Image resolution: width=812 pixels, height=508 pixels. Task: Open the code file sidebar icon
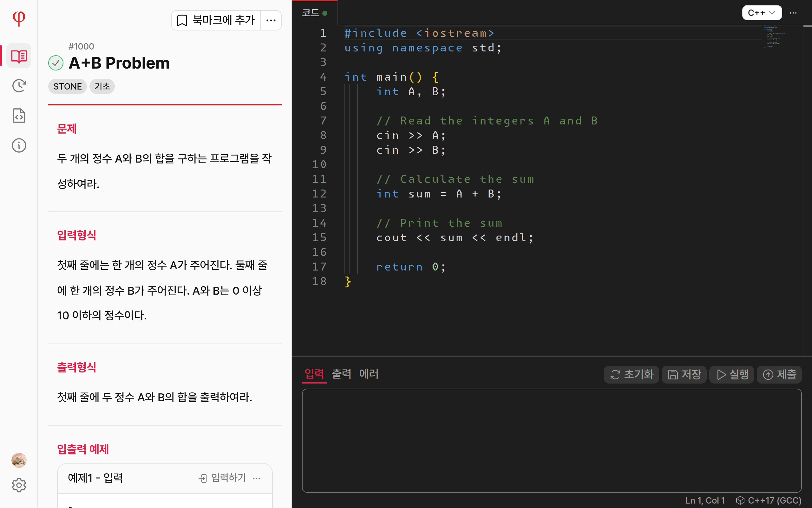[19, 116]
